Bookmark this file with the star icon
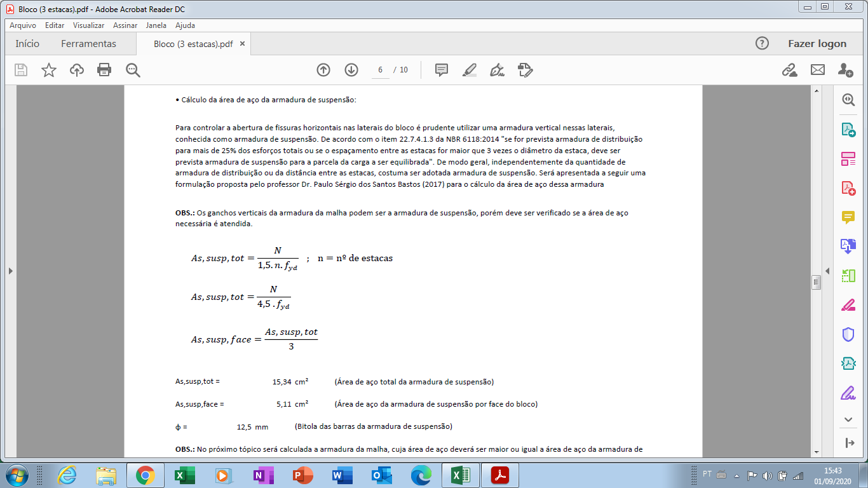 pos(49,70)
